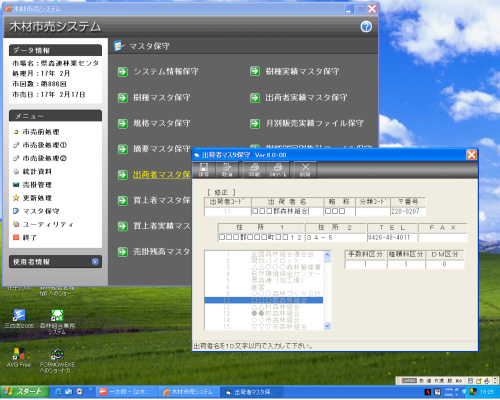The height and width of the screenshot is (400, 500).
Task: Click the green arrow next to 買上者実績マスタ
Action: pyautogui.click(x=123, y=226)
